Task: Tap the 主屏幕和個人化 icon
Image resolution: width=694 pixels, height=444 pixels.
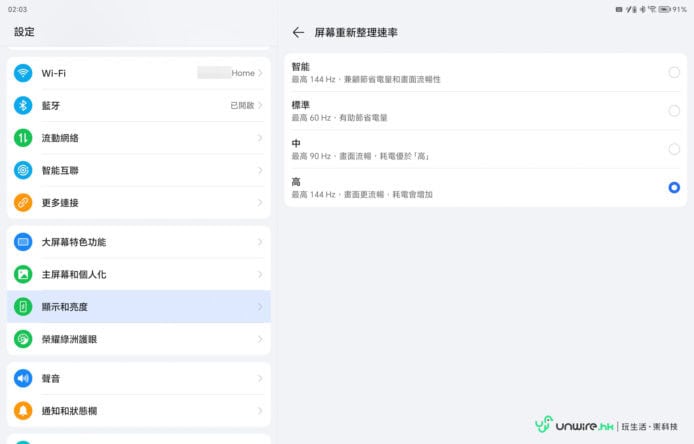Action: click(x=23, y=274)
